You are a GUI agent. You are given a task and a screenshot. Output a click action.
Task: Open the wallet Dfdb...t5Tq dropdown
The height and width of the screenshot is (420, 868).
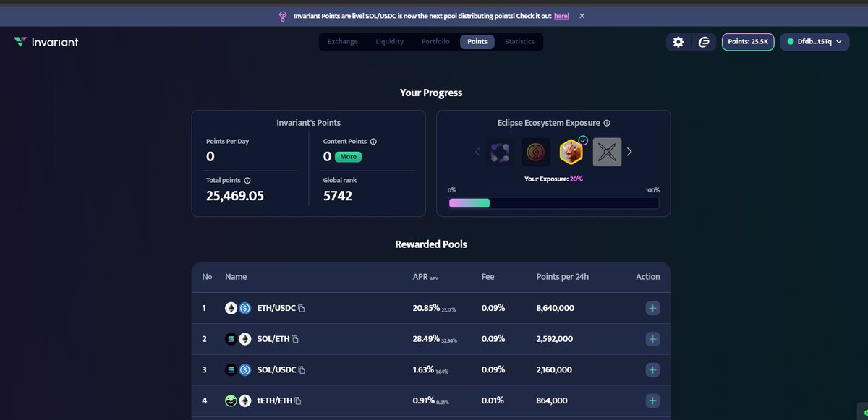(814, 42)
